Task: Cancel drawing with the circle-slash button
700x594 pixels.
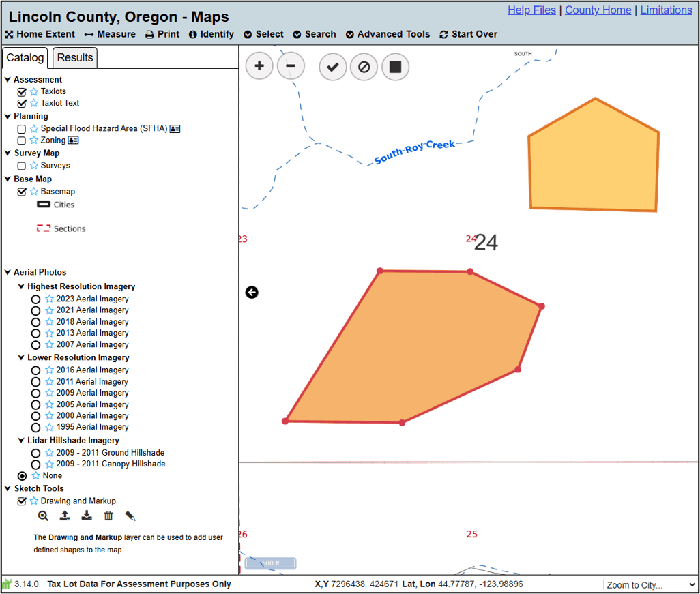Action: click(364, 67)
